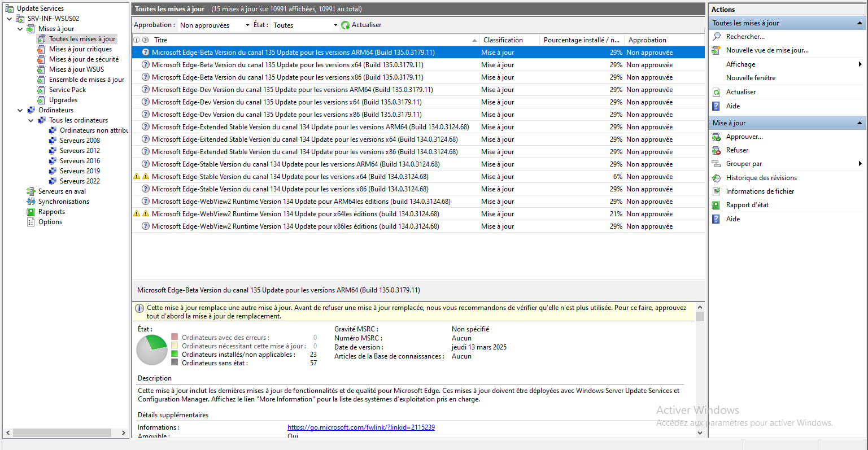Open Historique des révisions icon
This screenshot has width=868, height=450.
(717, 178)
